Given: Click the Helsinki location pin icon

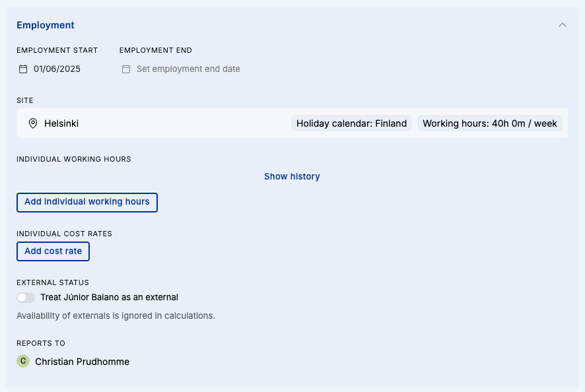Looking at the screenshot, I should click(33, 123).
